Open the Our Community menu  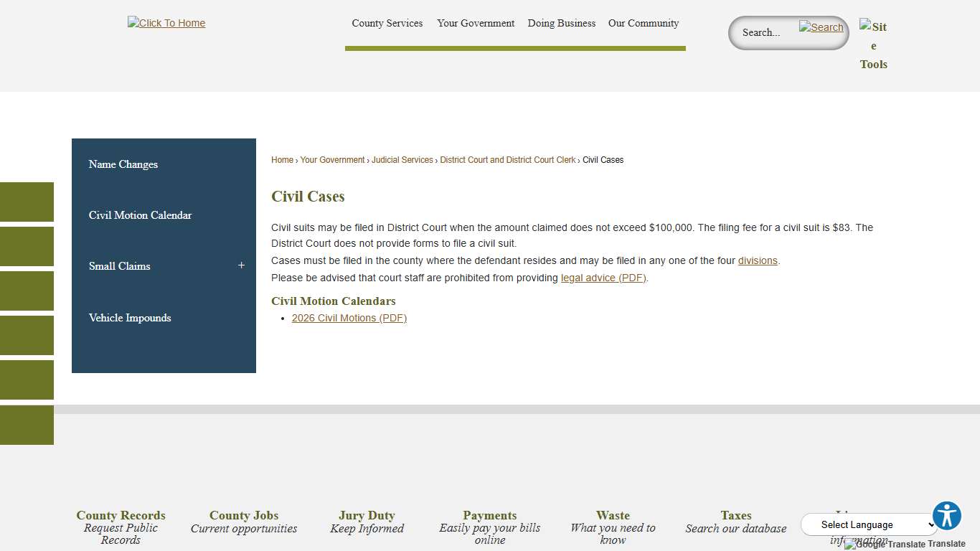[x=643, y=23]
